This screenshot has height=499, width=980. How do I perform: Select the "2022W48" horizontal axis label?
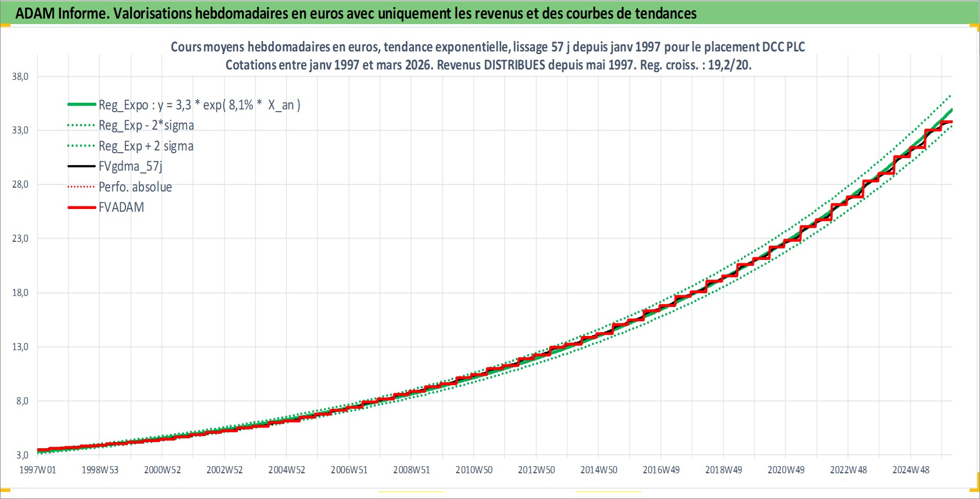(x=849, y=470)
